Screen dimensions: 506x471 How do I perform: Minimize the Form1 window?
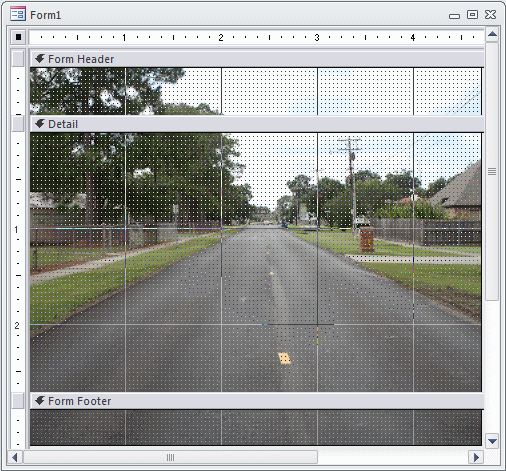pyautogui.click(x=454, y=16)
